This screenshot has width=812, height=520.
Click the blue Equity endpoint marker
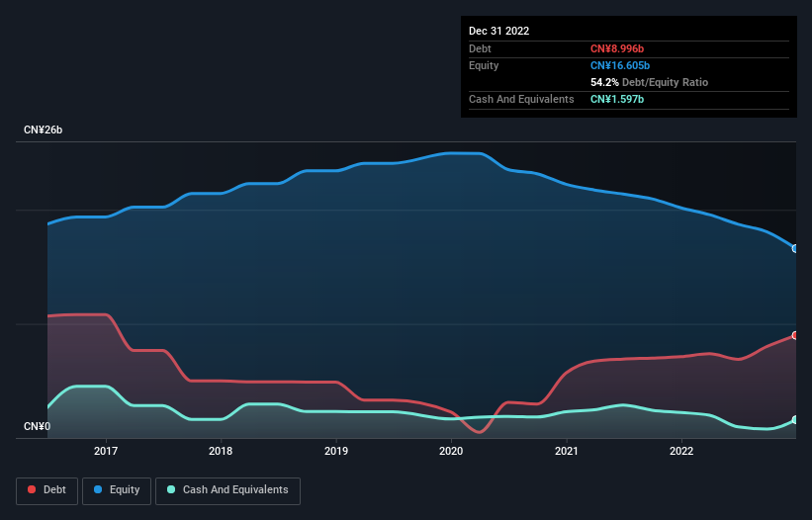click(795, 249)
